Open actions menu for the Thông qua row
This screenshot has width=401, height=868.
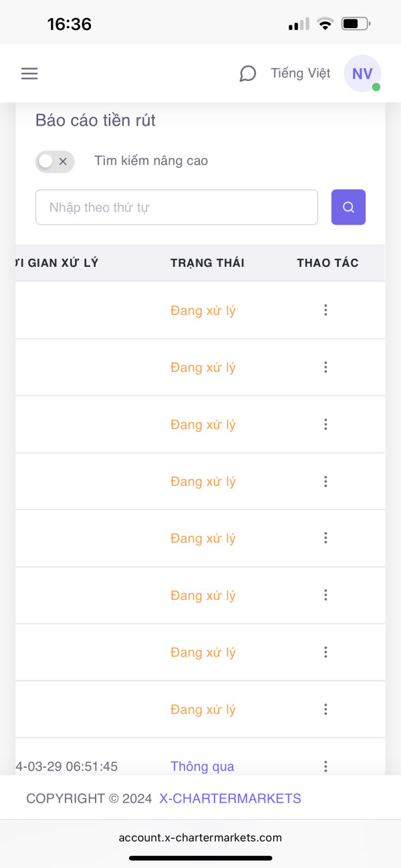click(325, 766)
